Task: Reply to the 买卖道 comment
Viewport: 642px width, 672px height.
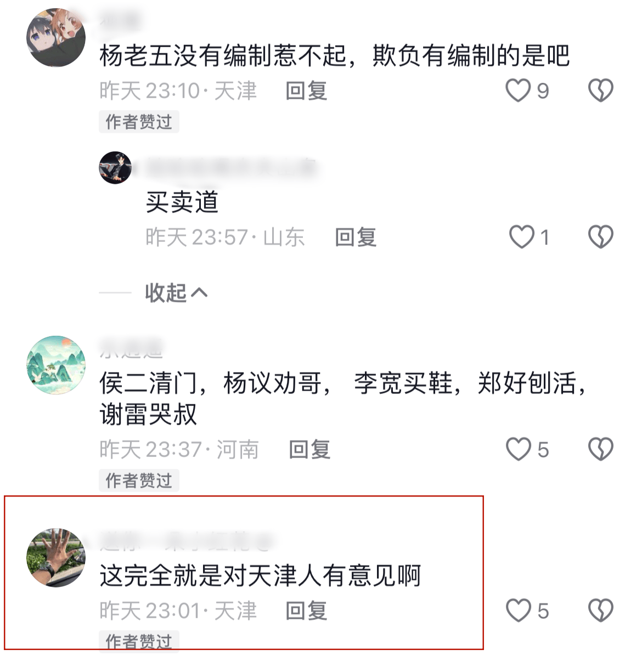Action: click(356, 237)
